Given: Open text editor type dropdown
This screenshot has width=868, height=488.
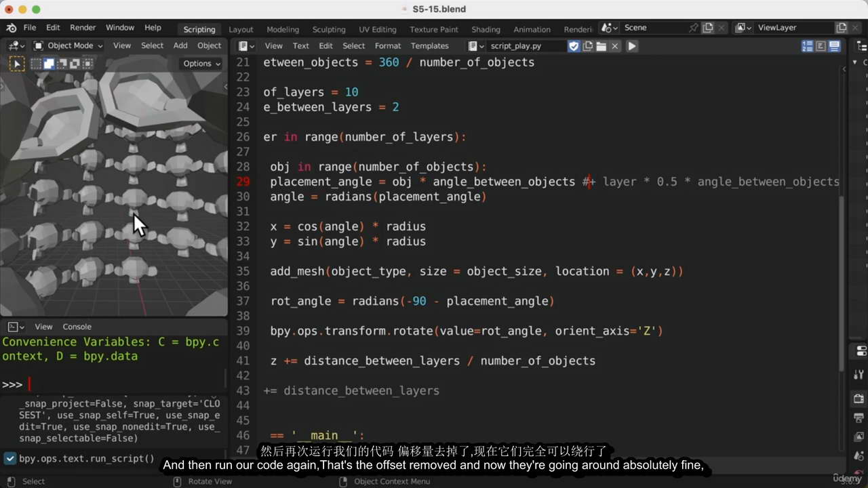Looking at the screenshot, I should pos(246,46).
